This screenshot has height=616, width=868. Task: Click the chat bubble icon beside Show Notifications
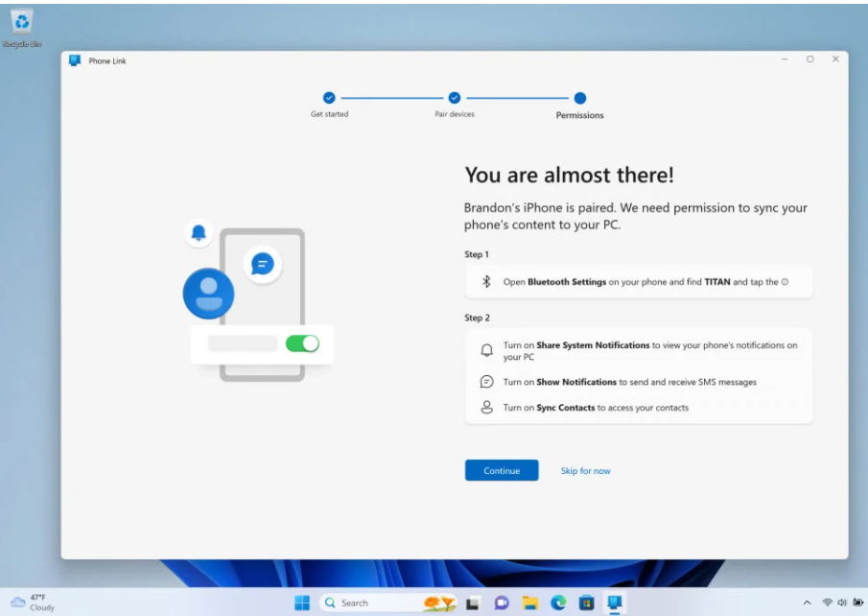(x=486, y=382)
